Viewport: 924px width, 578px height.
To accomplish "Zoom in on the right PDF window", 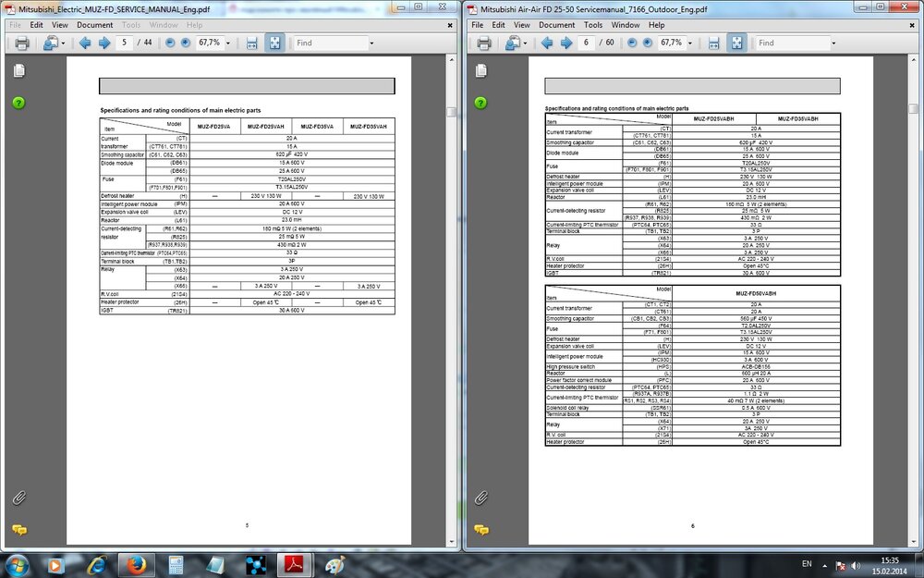I will (648, 43).
